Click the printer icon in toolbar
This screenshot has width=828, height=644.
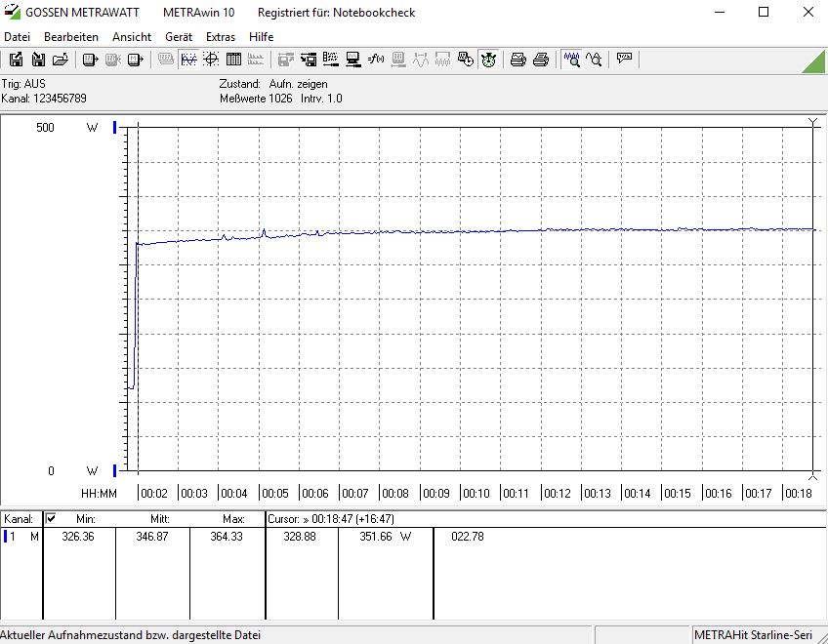(x=518, y=60)
